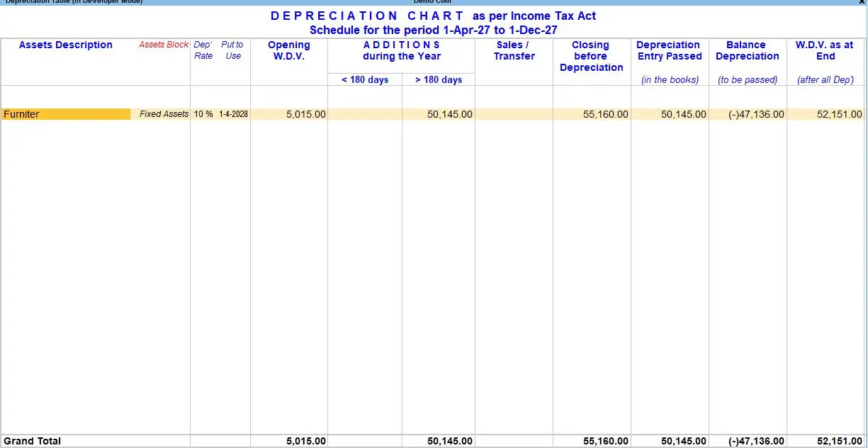This screenshot has width=868, height=448.
Task: Click Grand Total W.D.V. at end 52,151.00
Action: pos(839,441)
